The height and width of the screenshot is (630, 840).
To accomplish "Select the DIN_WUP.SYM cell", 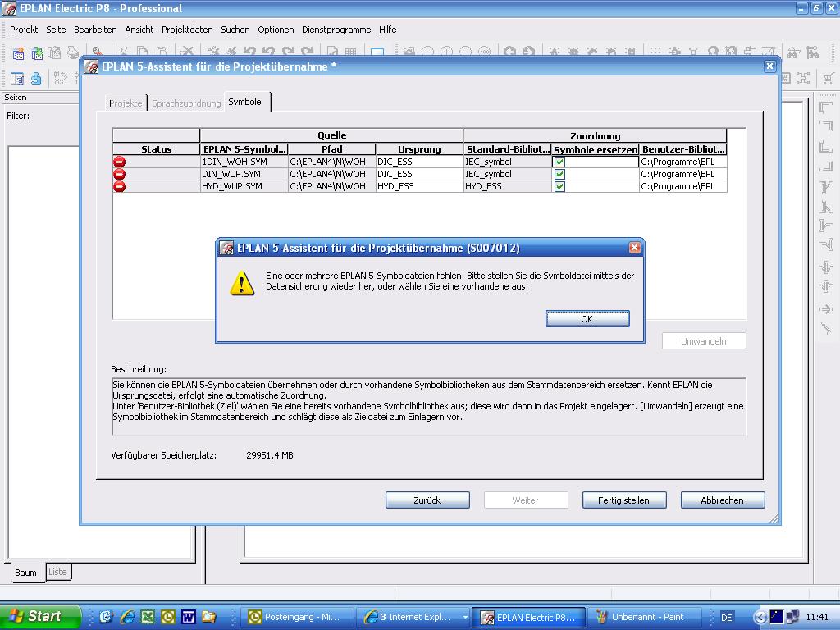I will click(x=244, y=174).
